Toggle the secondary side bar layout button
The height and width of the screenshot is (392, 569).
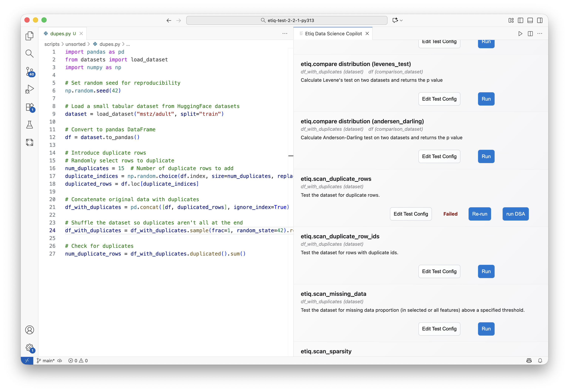540,20
